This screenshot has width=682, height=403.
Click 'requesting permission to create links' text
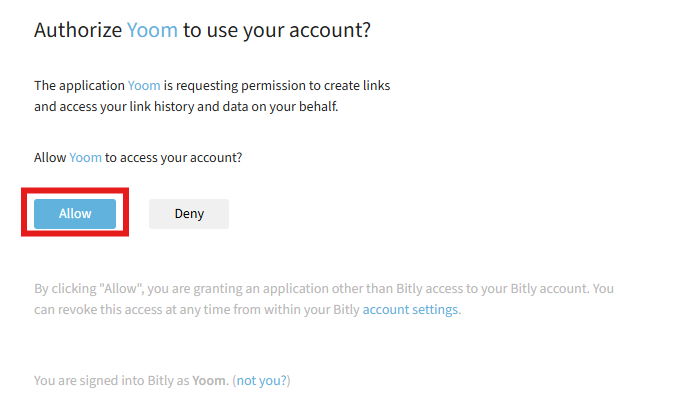(284, 86)
